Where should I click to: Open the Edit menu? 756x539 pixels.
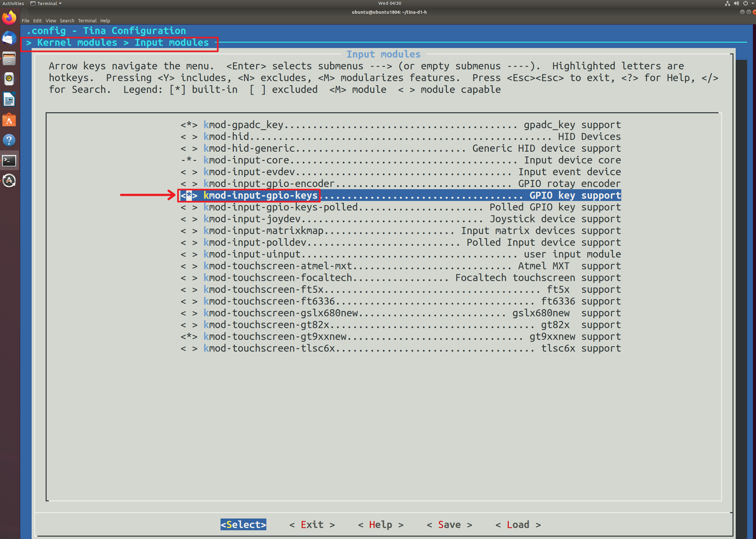tap(37, 21)
